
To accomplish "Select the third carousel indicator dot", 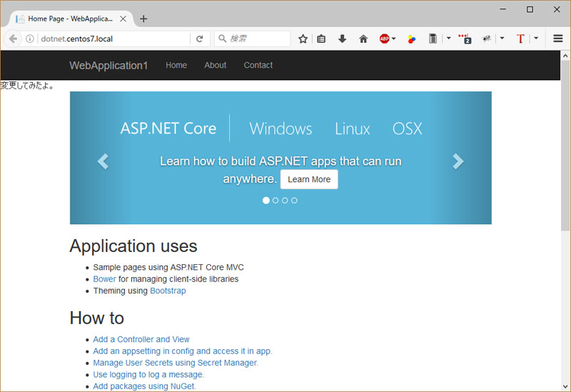I will (x=285, y=201).
